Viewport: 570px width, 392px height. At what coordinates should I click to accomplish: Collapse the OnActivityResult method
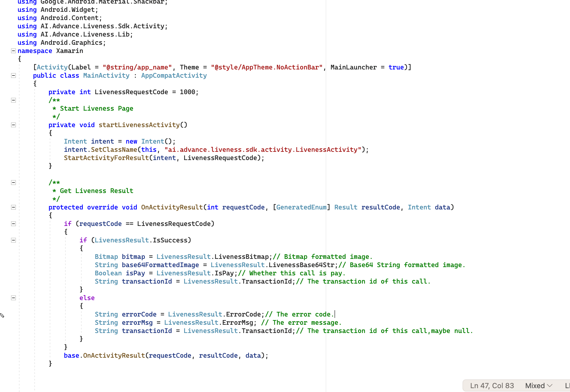point(13,207)
